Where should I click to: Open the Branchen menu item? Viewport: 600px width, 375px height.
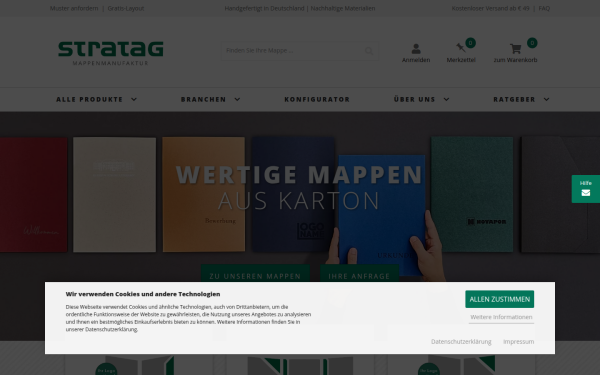coord(204,99)
